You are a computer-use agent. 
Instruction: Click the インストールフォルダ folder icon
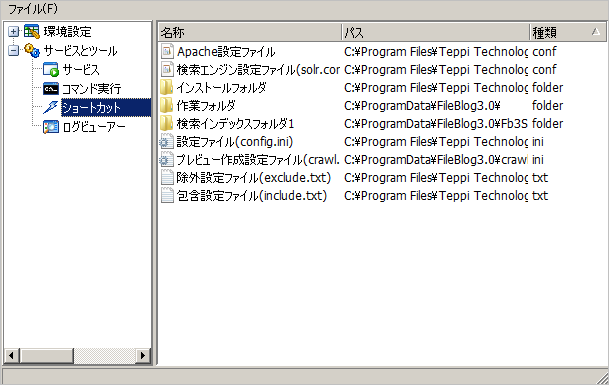point(167,87)
